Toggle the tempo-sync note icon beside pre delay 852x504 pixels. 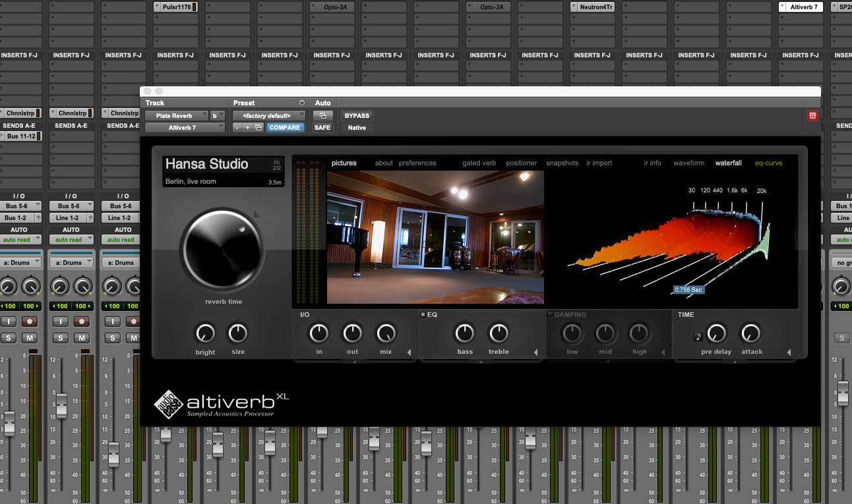click(698, 337)
